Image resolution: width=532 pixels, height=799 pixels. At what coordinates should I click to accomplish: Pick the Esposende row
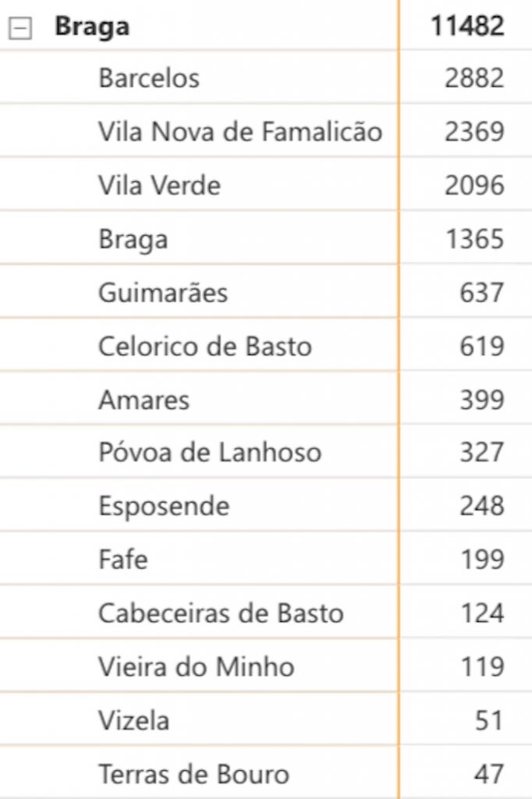point(164,506)
